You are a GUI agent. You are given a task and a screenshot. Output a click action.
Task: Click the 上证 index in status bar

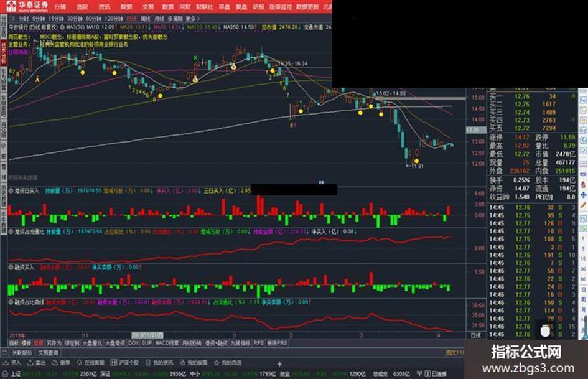point(16,374)
